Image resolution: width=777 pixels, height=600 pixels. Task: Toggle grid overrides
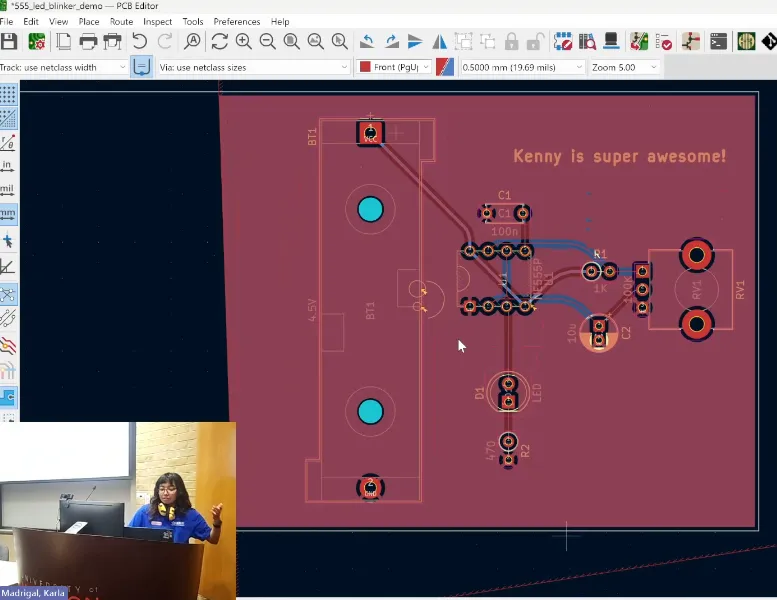click(x=8, y=118)
